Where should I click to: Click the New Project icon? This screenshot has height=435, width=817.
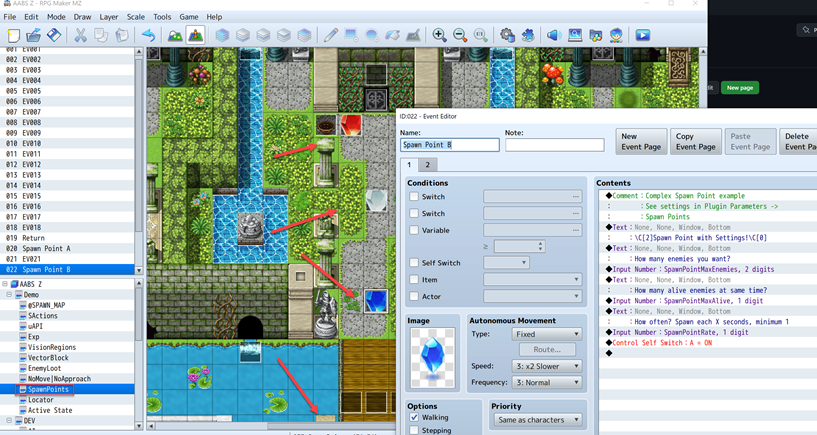tap(13, 35)
